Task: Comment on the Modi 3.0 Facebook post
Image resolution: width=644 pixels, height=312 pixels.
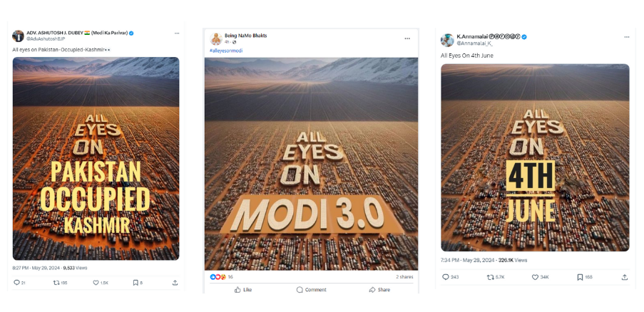Action: (x=311, y=290)
